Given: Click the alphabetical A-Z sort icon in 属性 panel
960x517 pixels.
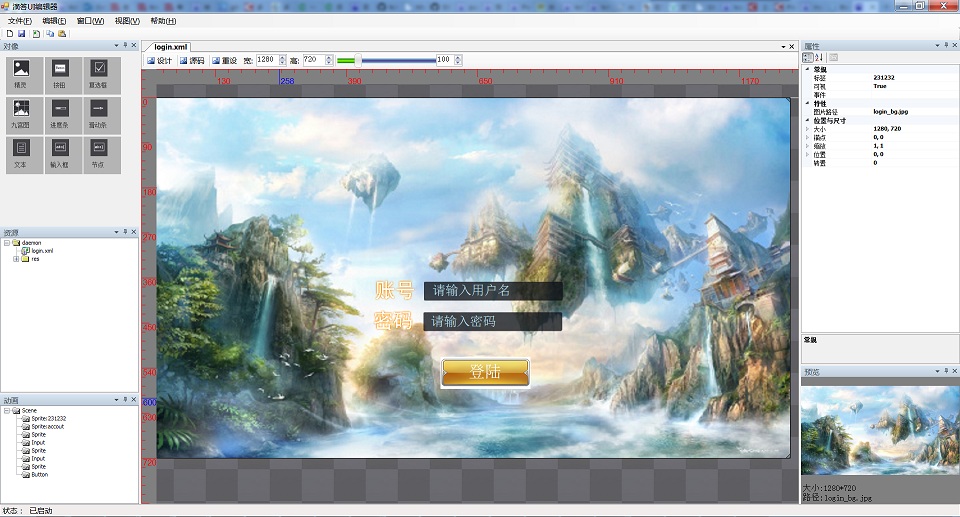Looking at the screenshot, I should pyautogui.click(x=820, y=58).
